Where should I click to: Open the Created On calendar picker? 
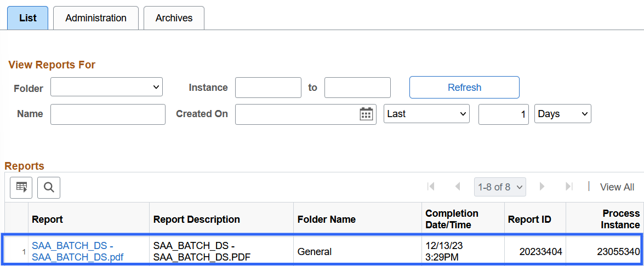pyautogui.click(x=366, y=114)
